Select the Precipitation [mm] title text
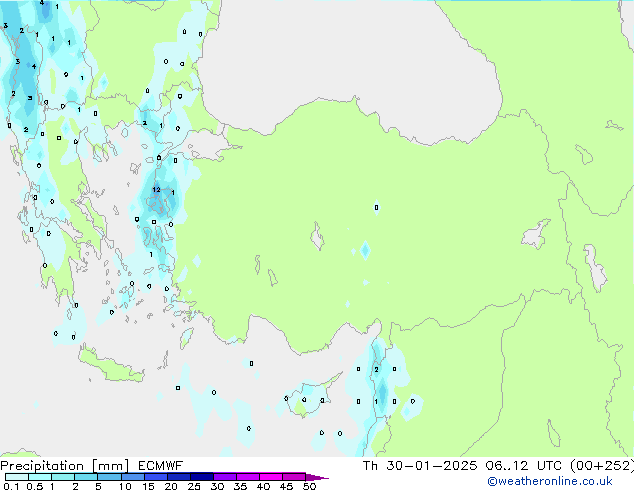Screen dimensions: 634x490 click(x=64, y=466)
